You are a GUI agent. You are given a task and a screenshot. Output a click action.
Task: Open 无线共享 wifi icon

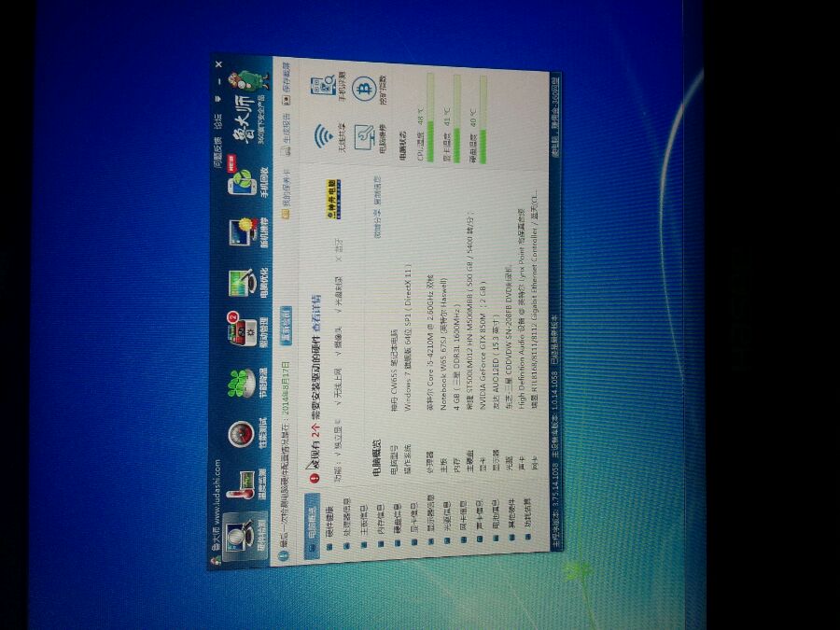[329, 137]
